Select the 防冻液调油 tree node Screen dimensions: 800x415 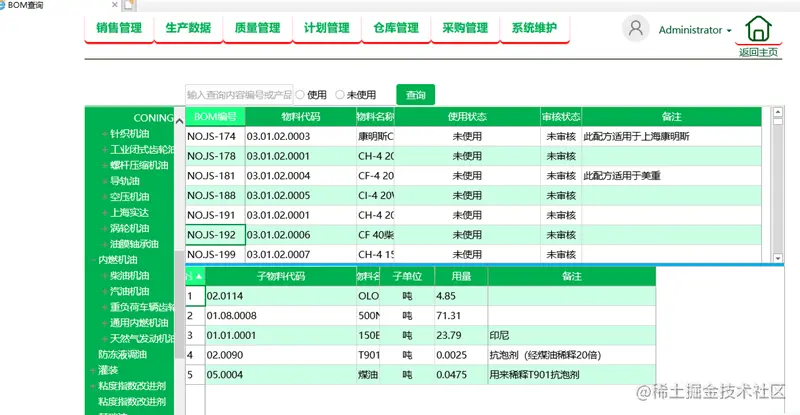(x=122, y=355)
